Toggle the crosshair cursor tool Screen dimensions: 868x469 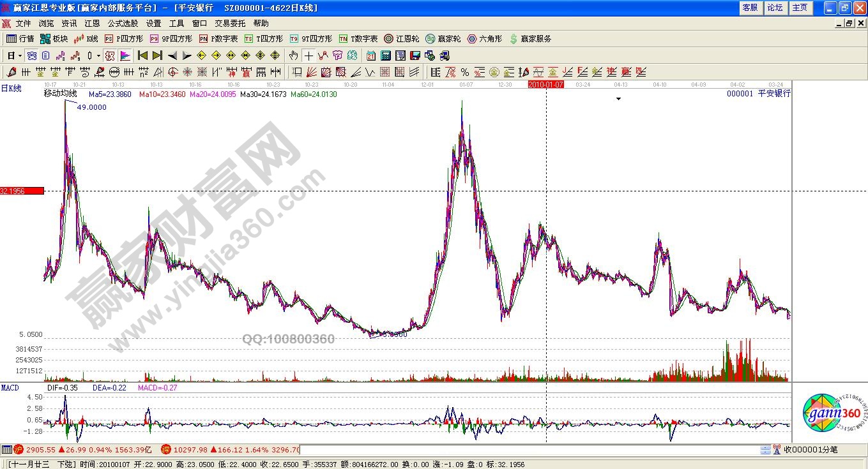308,56
